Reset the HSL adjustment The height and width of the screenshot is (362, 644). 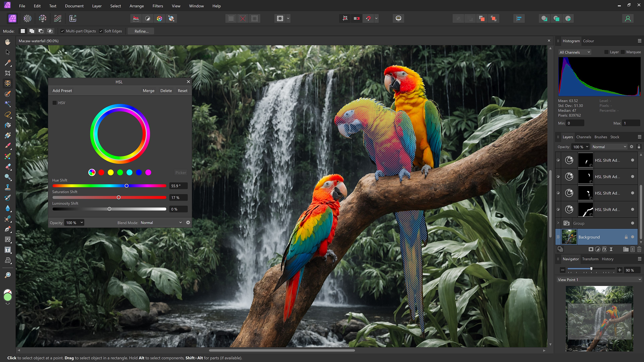click(182, 90)
